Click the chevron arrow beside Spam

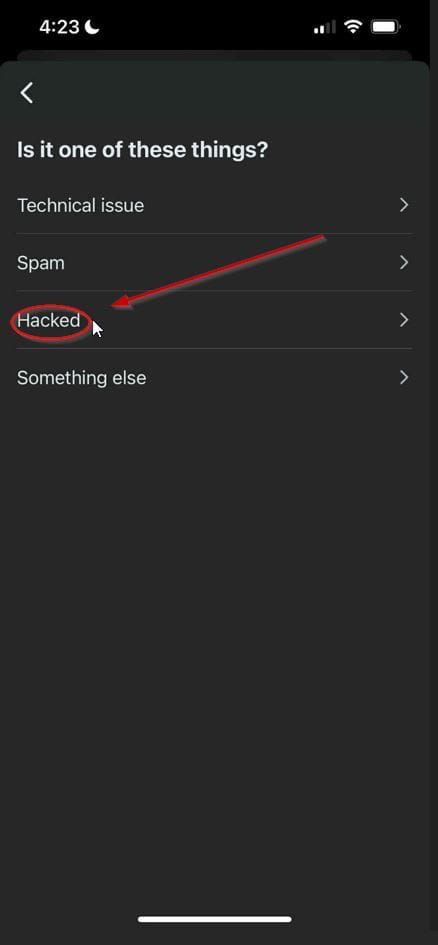point(404,263)
